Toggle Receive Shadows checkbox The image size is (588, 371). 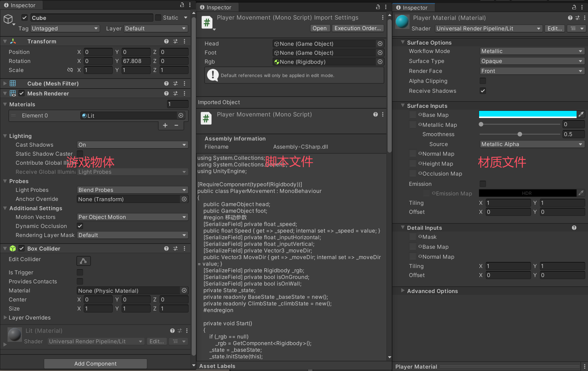[x=483, y=91]
